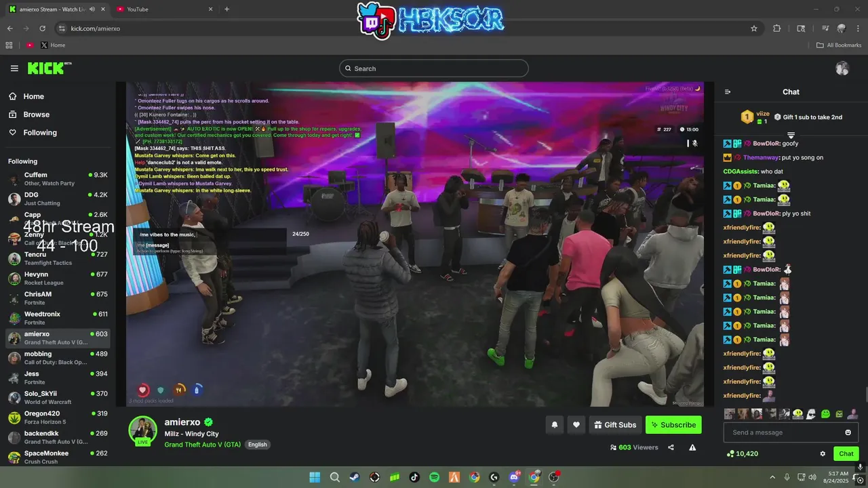This screenshot has width=868, height=488.
Task: Open Windows taskbar search
Action: point(335,477)
